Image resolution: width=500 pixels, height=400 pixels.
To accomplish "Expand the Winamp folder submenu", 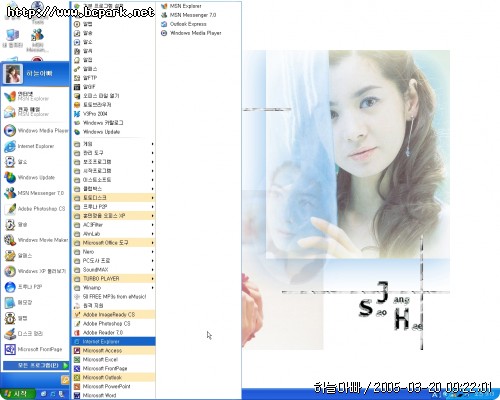I will pyautogui.click(x=114, y=287).
